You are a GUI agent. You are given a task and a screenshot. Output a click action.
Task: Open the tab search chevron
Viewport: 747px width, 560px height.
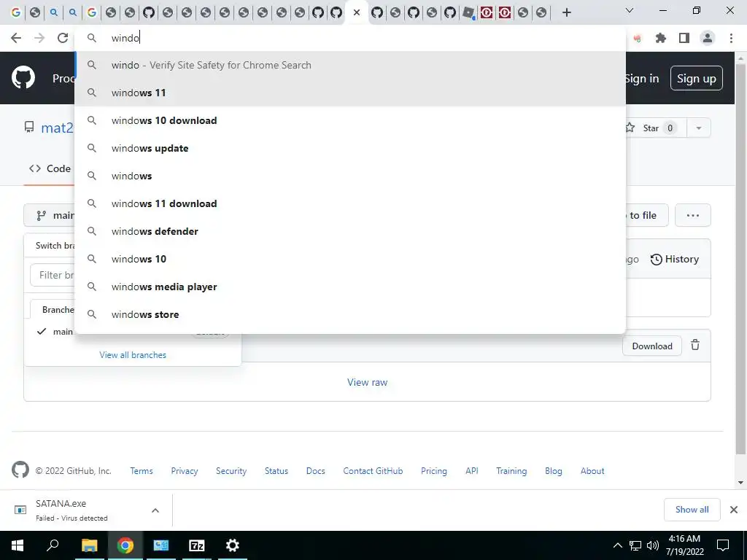pyautogui.click(x=630, y=10)
